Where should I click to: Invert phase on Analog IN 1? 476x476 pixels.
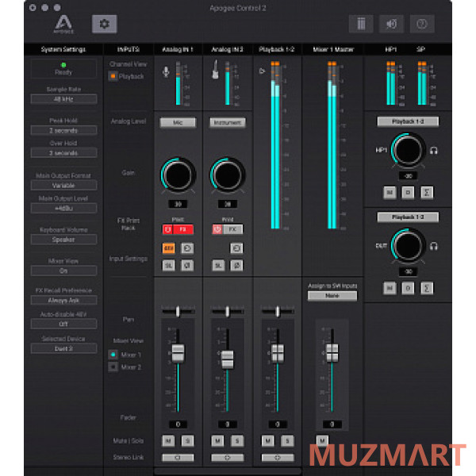187,265
